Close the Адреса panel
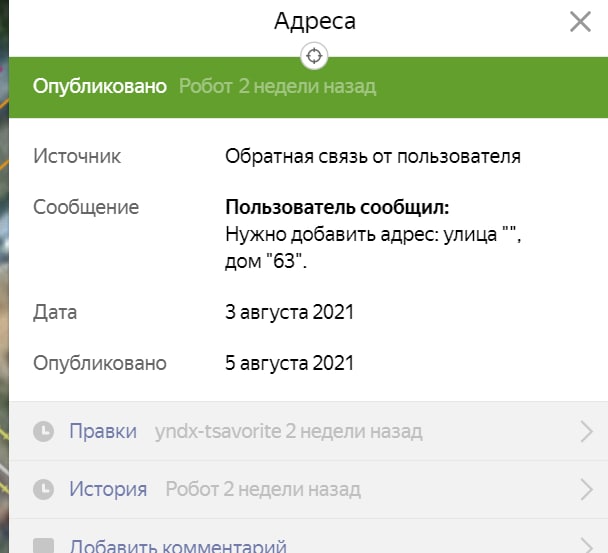Screen dimensions: 608x553 pos(580,22)
